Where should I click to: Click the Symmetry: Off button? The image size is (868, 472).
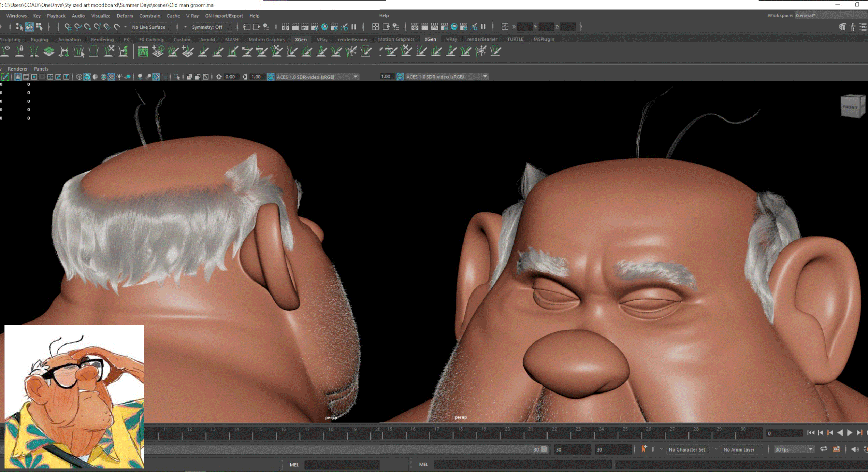[x=207, y=27]
